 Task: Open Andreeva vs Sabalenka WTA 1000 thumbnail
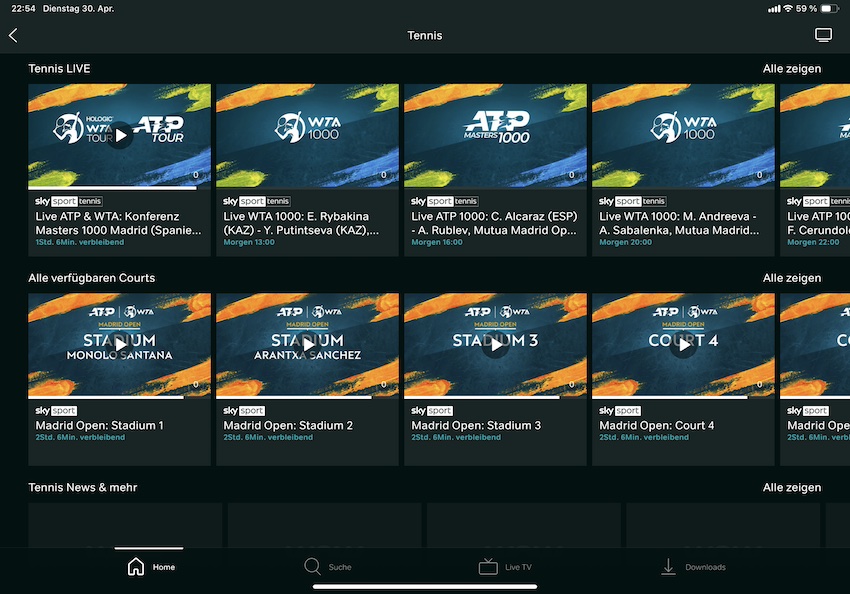click(x=683, y=135)
